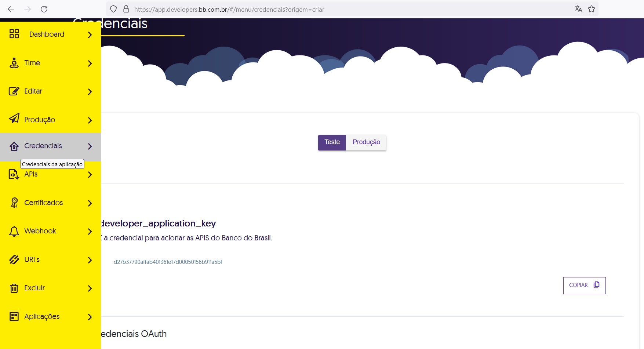The height and width of the screenshot is (349, 644).
Task: Switch to the Produção environment toggle
Action: [x=366, y=142]
